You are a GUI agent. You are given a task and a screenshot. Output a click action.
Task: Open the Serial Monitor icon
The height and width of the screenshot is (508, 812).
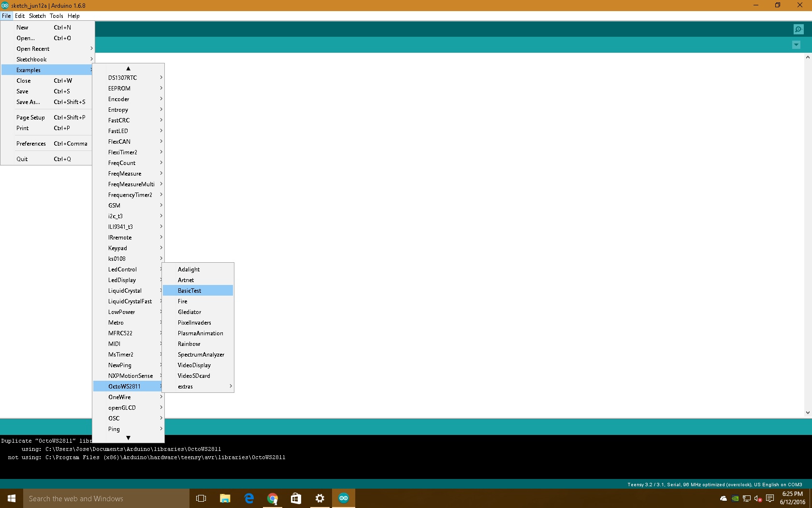tap(798, 30)
